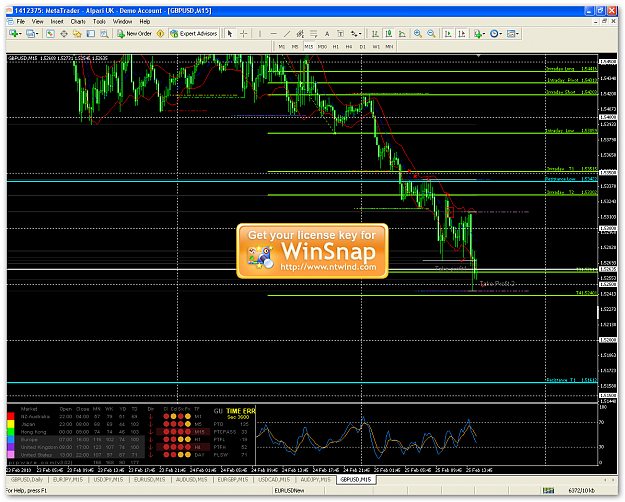The height and width of the screenshot is (502, 625).
Task: Select the trendline tool
Action: pos(287,34)
